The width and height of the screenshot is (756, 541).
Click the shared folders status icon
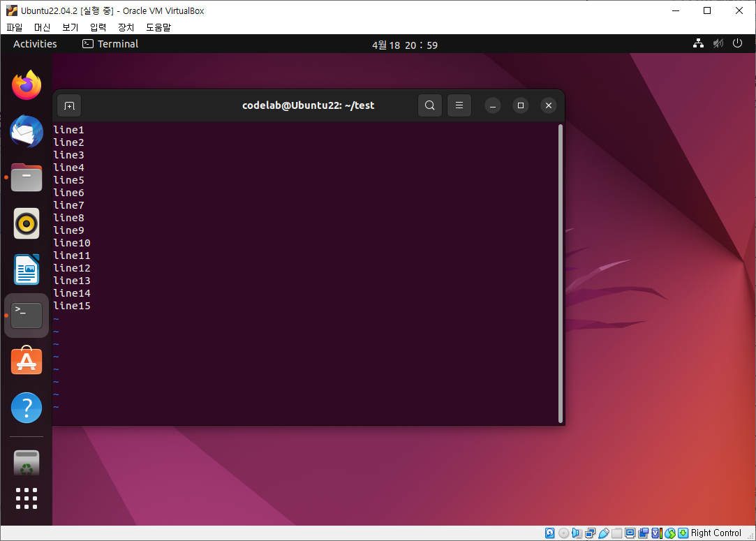(616, 533)
